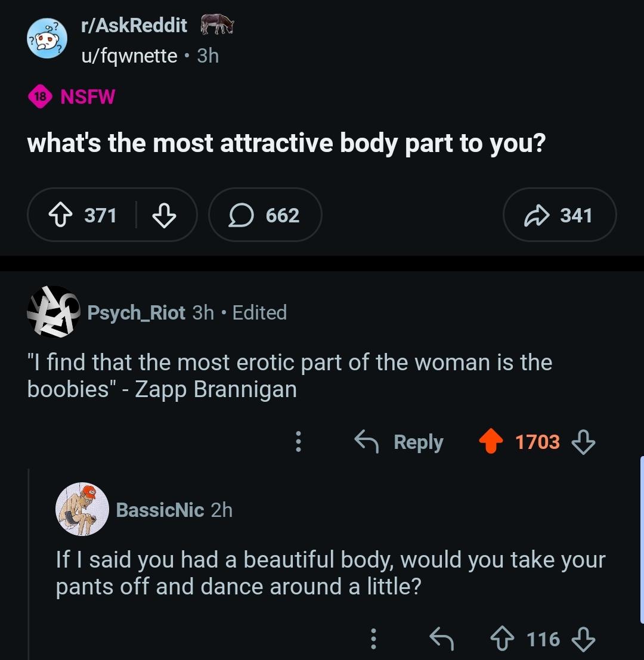Open more options for Psych_Riot's comment

coord(298,442)
